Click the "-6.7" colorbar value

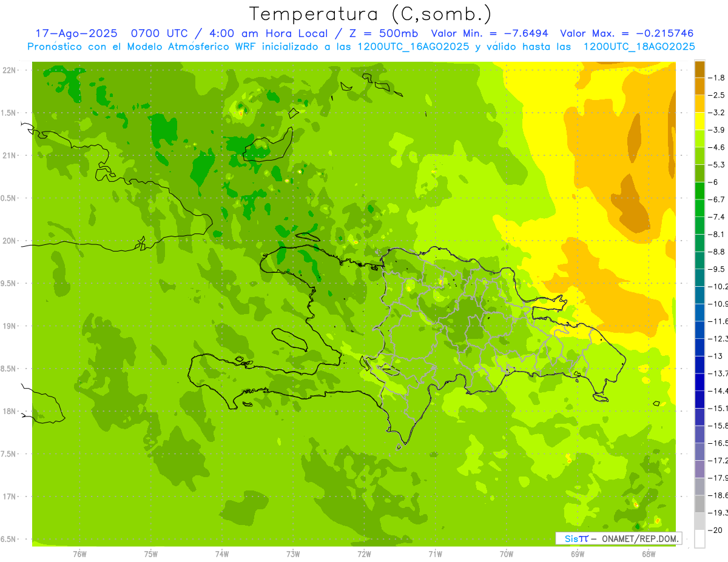point(717,199)
